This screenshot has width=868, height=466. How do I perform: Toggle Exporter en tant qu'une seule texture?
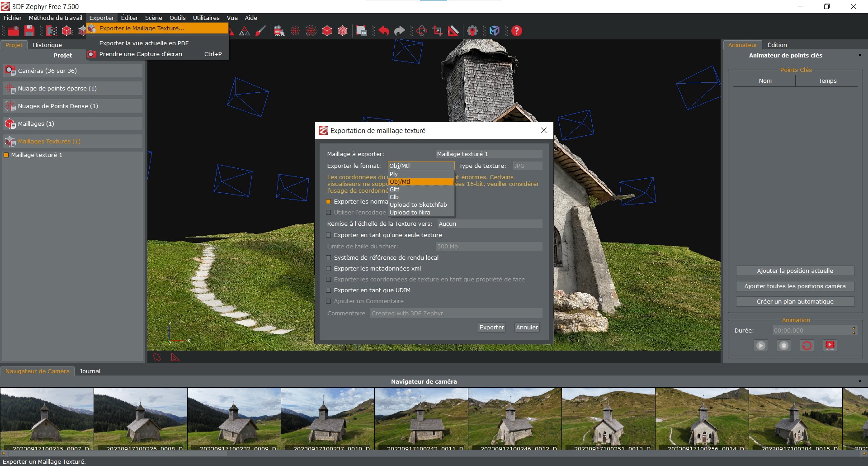coord(329,235)
